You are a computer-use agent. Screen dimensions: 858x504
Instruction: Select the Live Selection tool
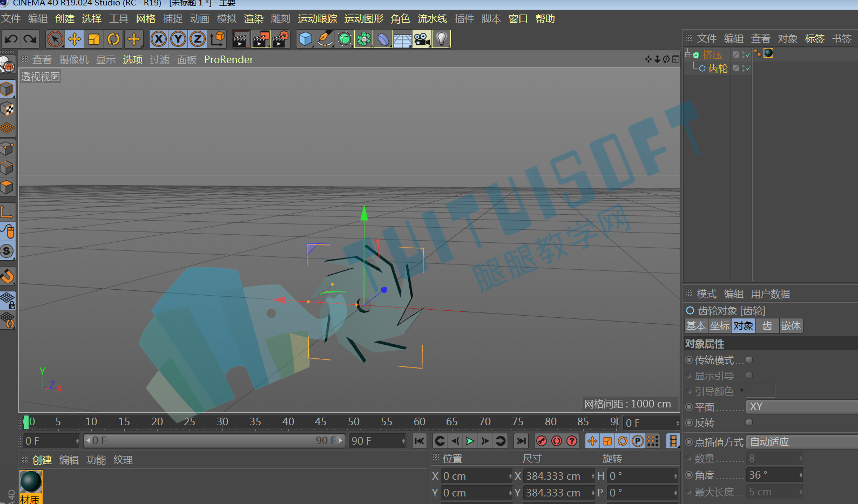55,39
